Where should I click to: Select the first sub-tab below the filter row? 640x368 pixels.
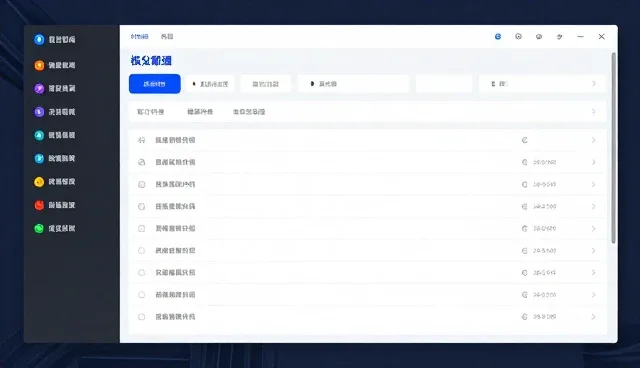pyautogui.click(x=151, y=112)
